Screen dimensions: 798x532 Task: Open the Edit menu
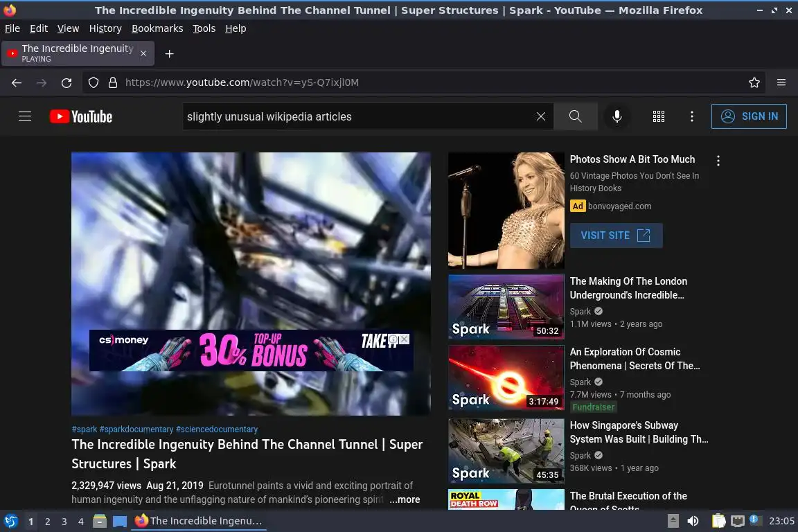point(39,28)
